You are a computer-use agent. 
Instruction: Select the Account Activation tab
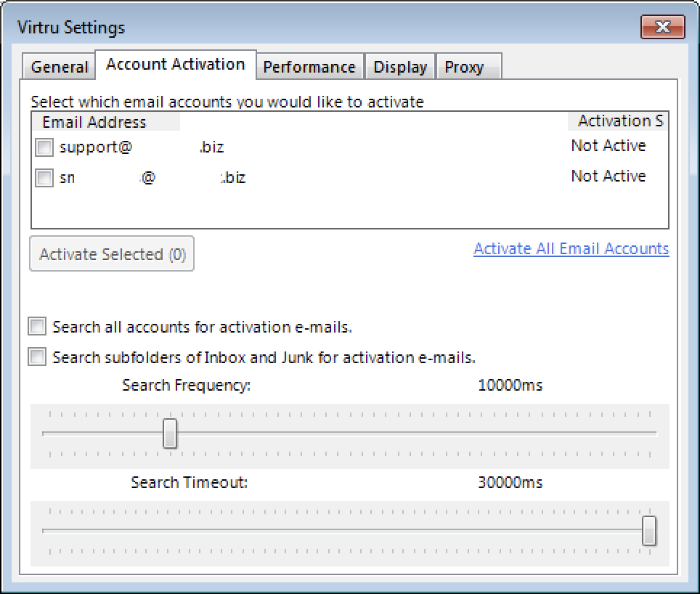coord(176,65)
